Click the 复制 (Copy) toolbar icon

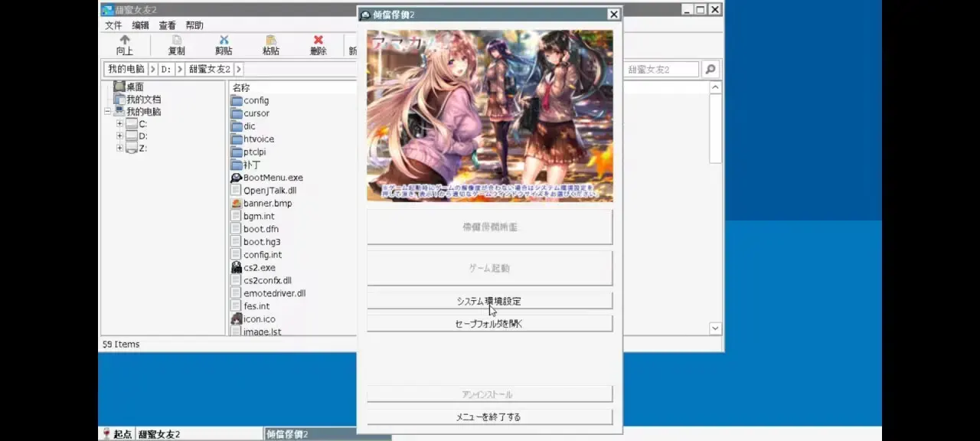tap(177, 40)
